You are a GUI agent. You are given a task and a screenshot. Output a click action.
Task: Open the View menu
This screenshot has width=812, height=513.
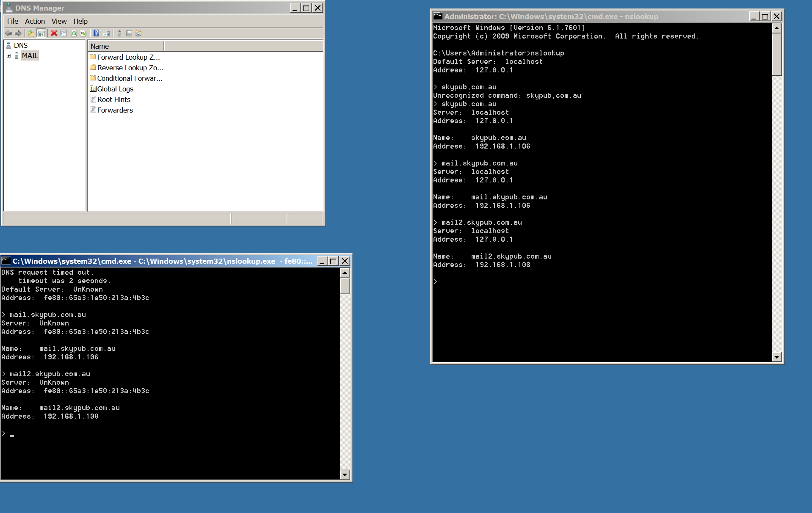[x=59, y=21]
